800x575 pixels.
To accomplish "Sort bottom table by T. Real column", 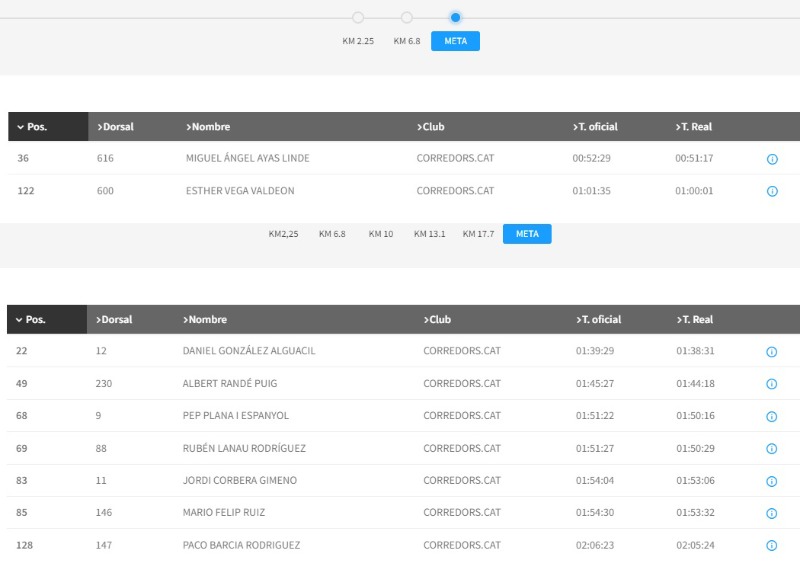I will 694,320.
